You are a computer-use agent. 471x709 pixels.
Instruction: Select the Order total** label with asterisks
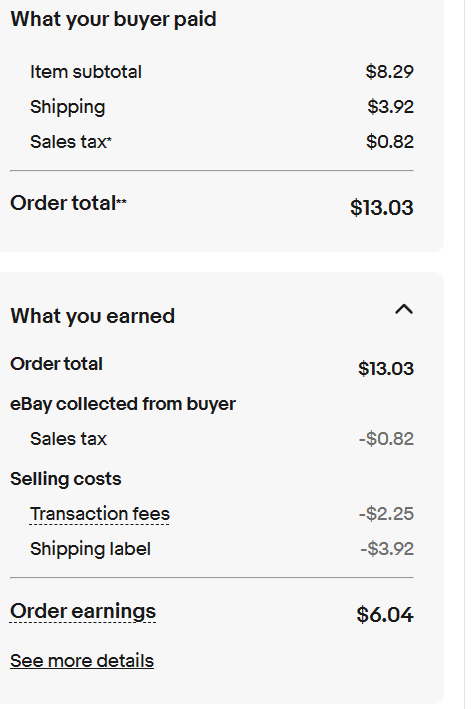[x=68, y=203]
